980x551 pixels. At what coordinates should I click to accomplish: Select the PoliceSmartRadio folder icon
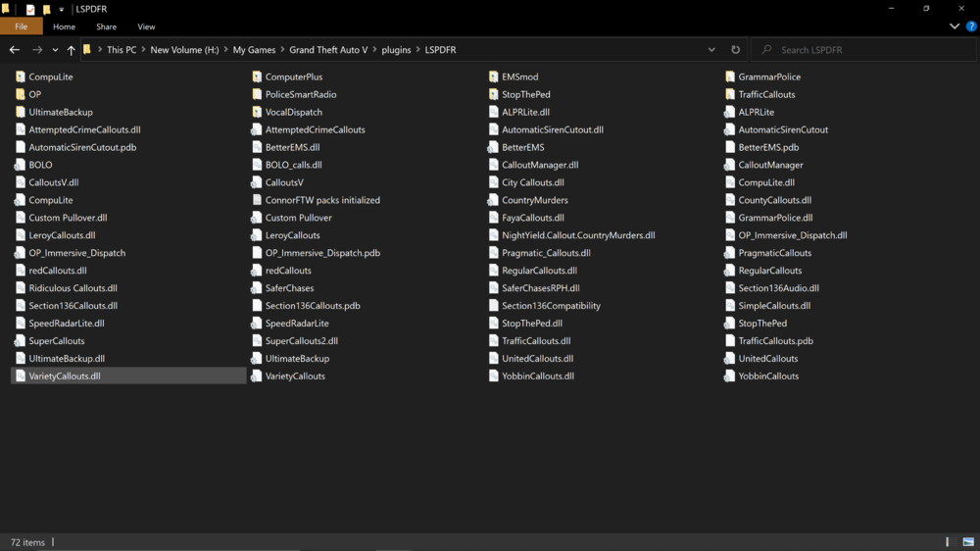[257, 94]
